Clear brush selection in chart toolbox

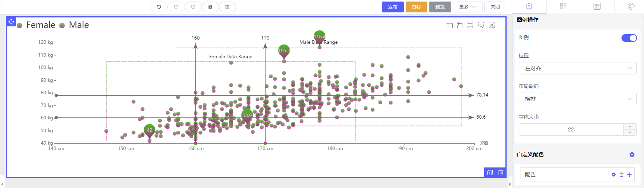492,26
